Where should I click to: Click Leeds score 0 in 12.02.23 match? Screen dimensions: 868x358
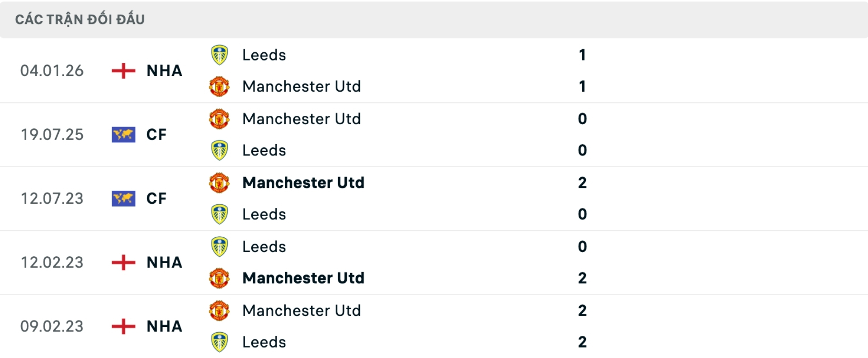(x=582, y=247)
